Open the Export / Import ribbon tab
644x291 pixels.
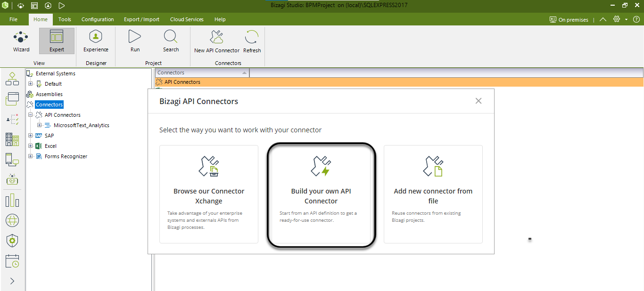141,19
